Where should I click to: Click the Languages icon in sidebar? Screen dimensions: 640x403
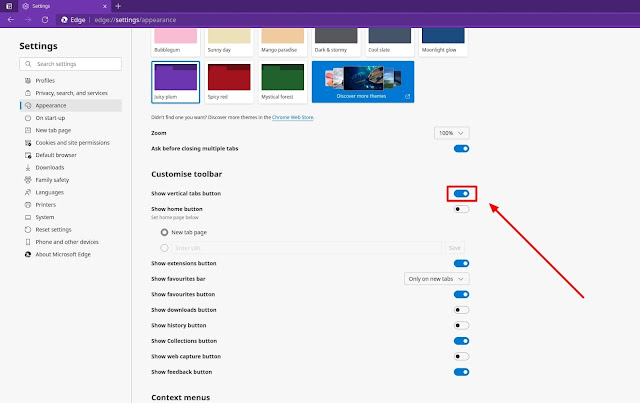28,192
